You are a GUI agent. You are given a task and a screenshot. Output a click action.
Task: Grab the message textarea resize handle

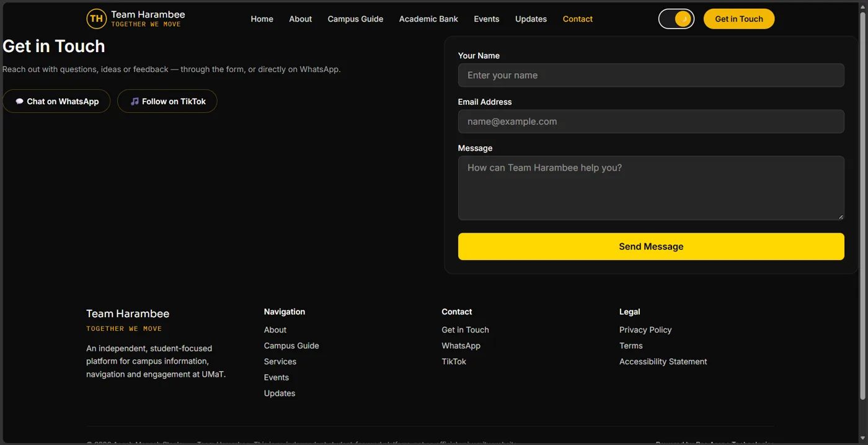coord(841,217)
